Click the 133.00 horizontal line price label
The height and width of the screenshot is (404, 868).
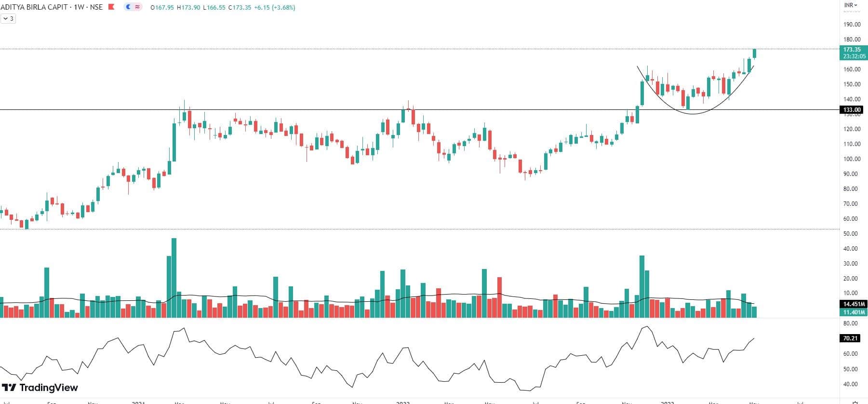click(852, 110)
